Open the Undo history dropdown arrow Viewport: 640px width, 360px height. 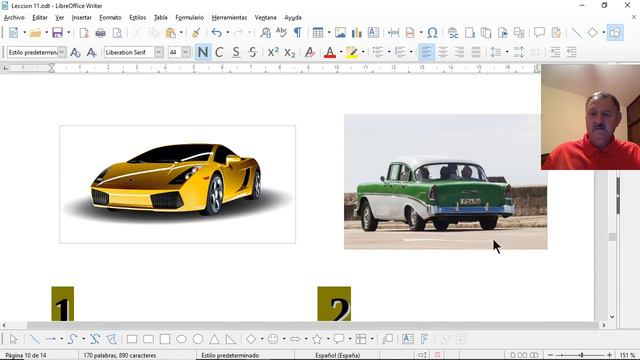click(227, 33)
